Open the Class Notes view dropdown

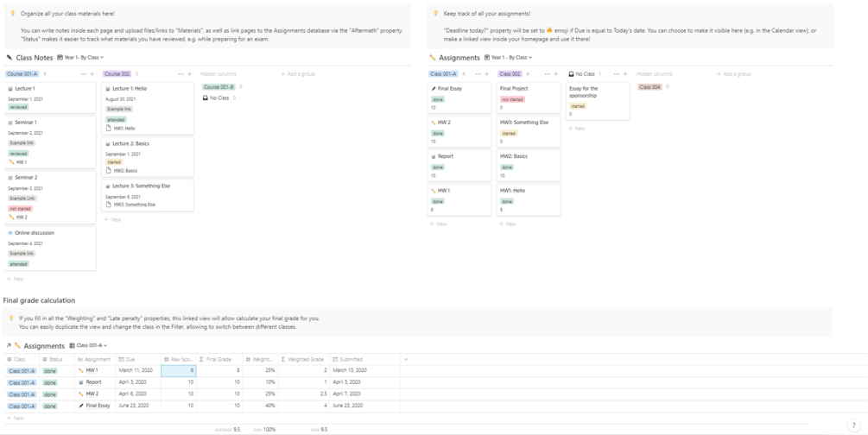[x=81, y=58]
